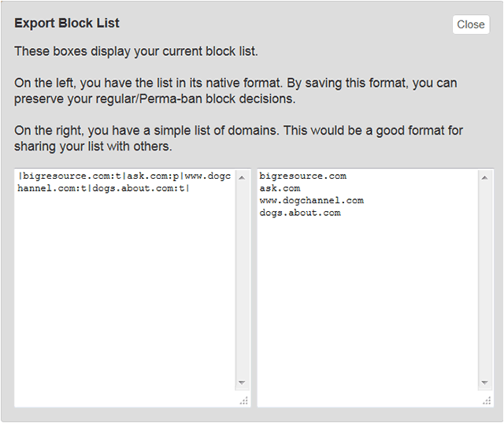Click the right text box scrollbar track

(485, 280)
